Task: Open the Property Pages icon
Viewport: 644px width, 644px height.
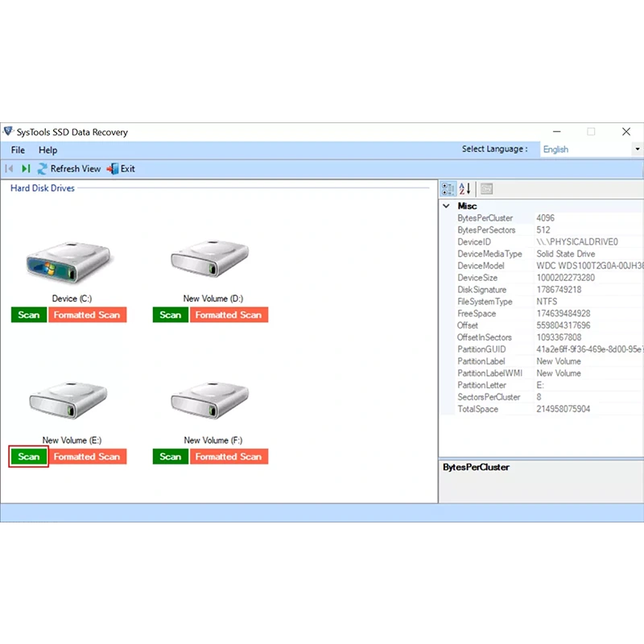Action: coord(486,189)
